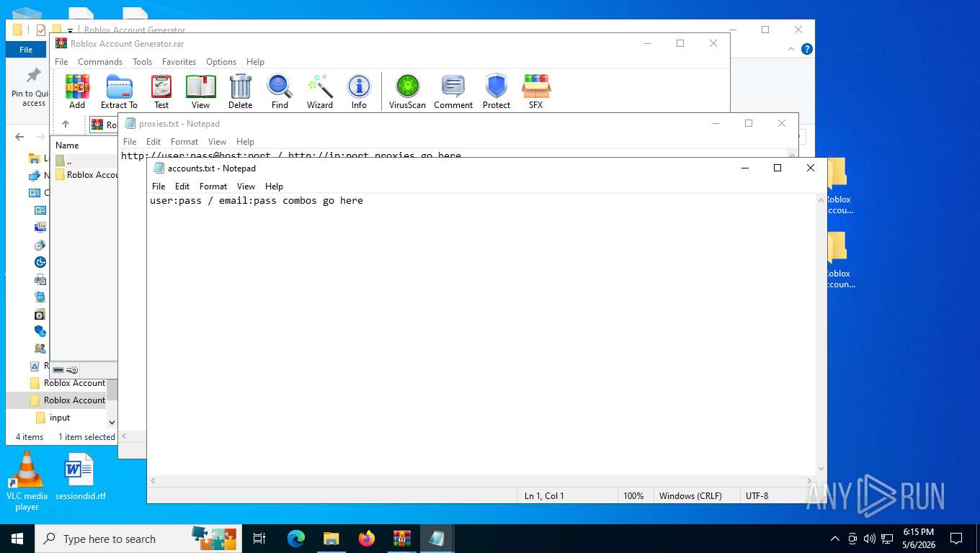Open View menu in accounts.txt Notepad
The image size is (980, 553).
(x=246, y=186)
